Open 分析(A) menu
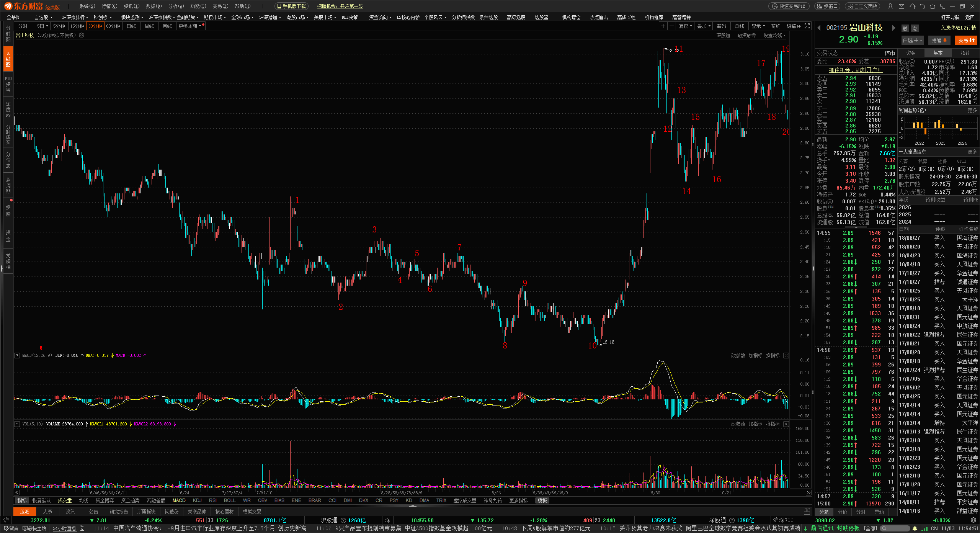The height and width of the screenshot is (533, 980). pos(176,6)
